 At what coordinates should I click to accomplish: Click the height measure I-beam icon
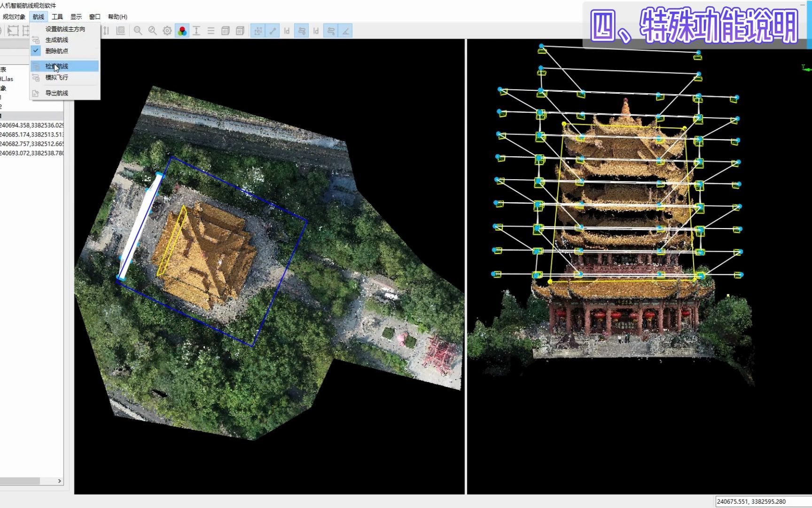[196, 31]
